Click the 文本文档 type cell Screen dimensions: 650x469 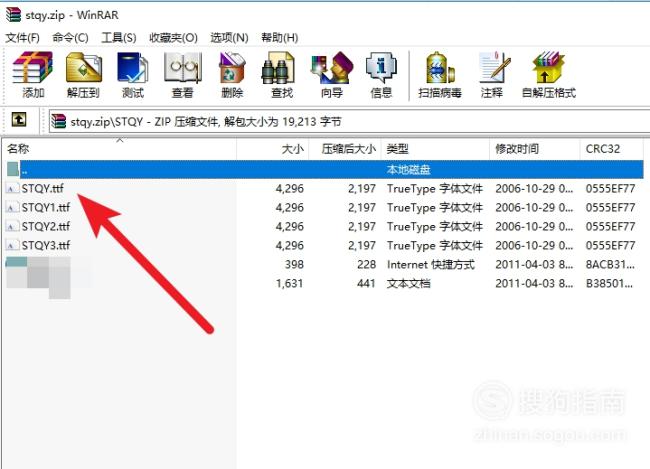(409, 284)
